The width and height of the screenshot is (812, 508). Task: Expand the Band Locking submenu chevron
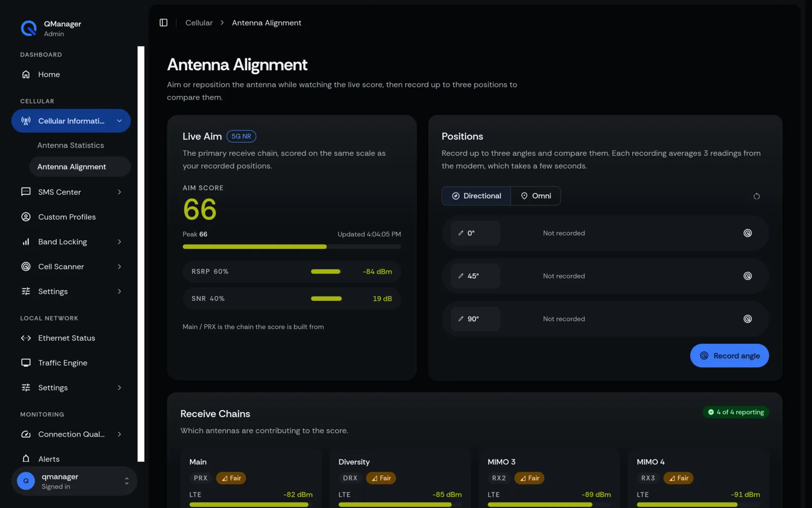point(119,242)
